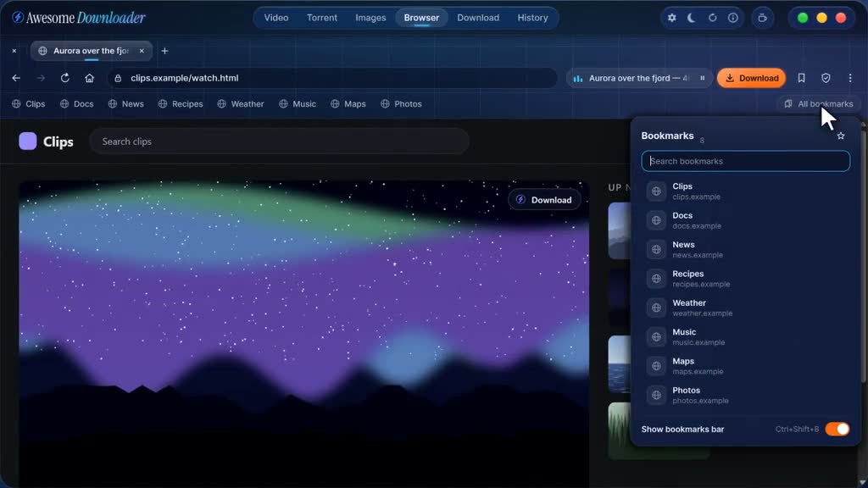Click the address bar URL clips.example/watch.html
This screenshot has height=488, width=868.
click(184, 78)
